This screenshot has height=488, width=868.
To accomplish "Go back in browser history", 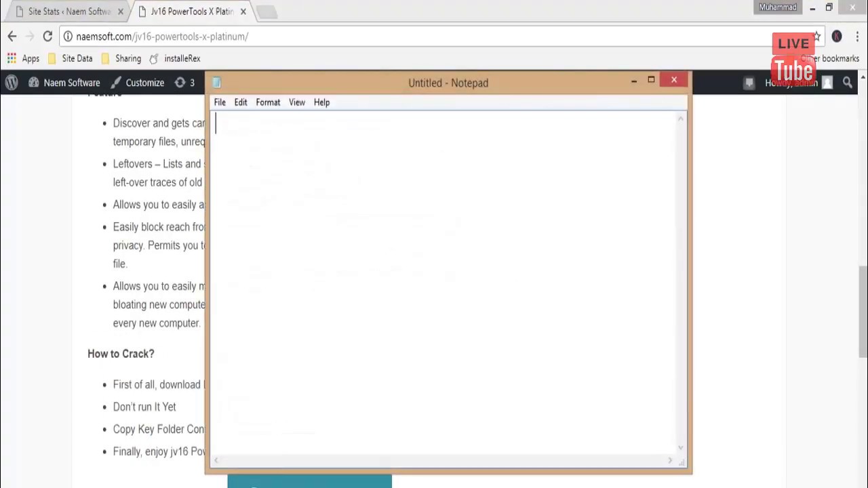I will (x=12, y=37).
